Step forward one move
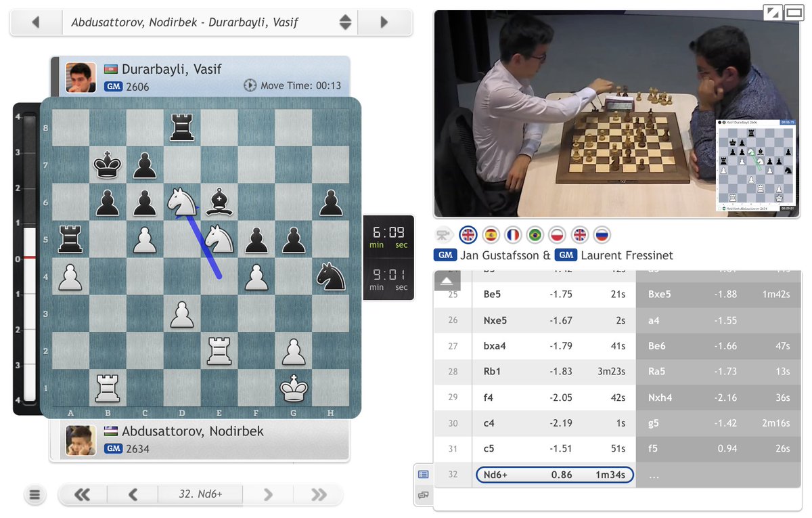The height and width of the screenshot is (518, 812). pyautogui.click(x=268, y=494)
